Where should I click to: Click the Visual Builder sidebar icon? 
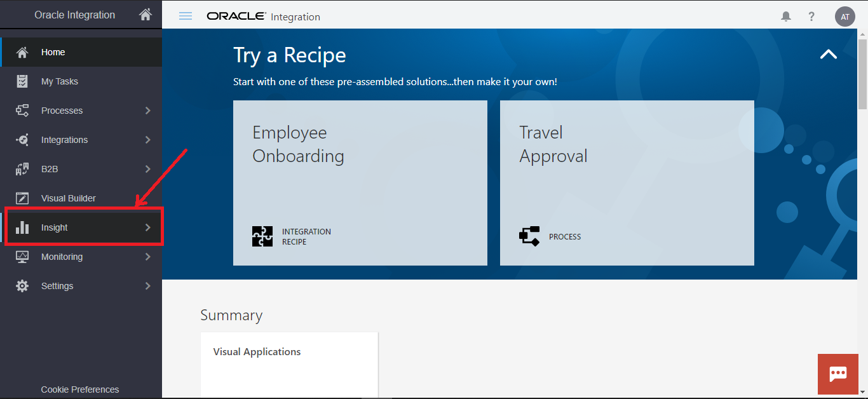click(22, 198)
